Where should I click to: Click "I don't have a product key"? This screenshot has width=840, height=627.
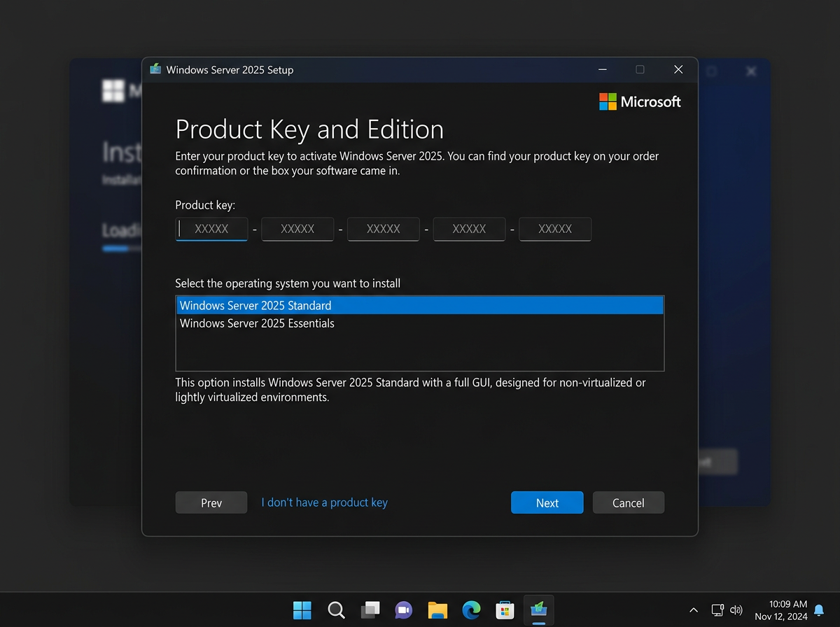(x=324, y=502)
